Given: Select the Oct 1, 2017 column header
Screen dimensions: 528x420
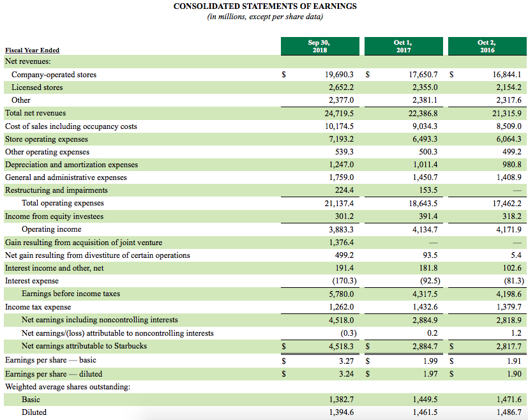Looking at the screenshot, I should (403, 45).
